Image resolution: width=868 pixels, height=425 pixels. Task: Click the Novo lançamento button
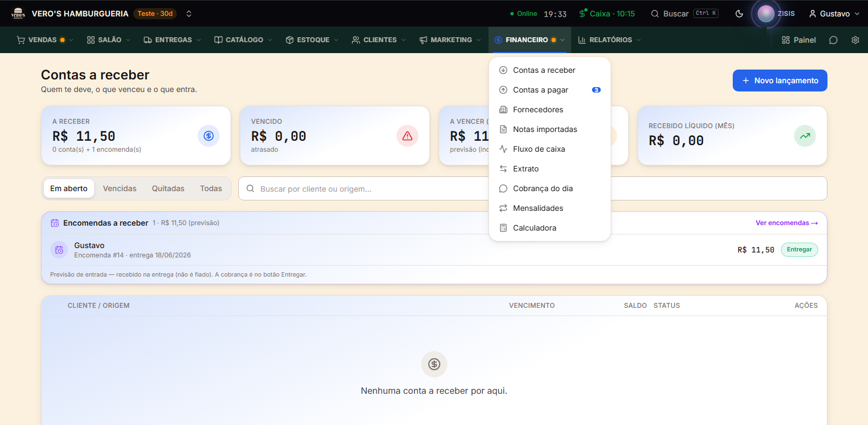[780, 81]
